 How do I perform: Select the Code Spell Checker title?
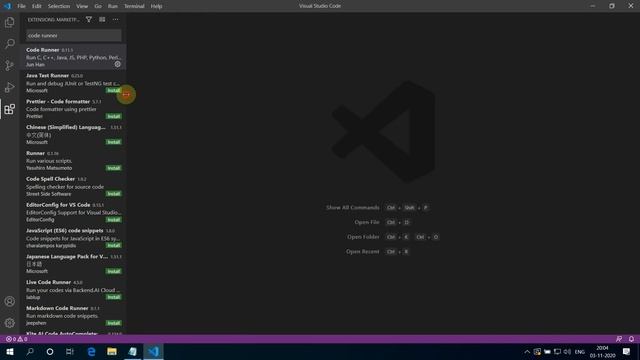coord(51,179)
